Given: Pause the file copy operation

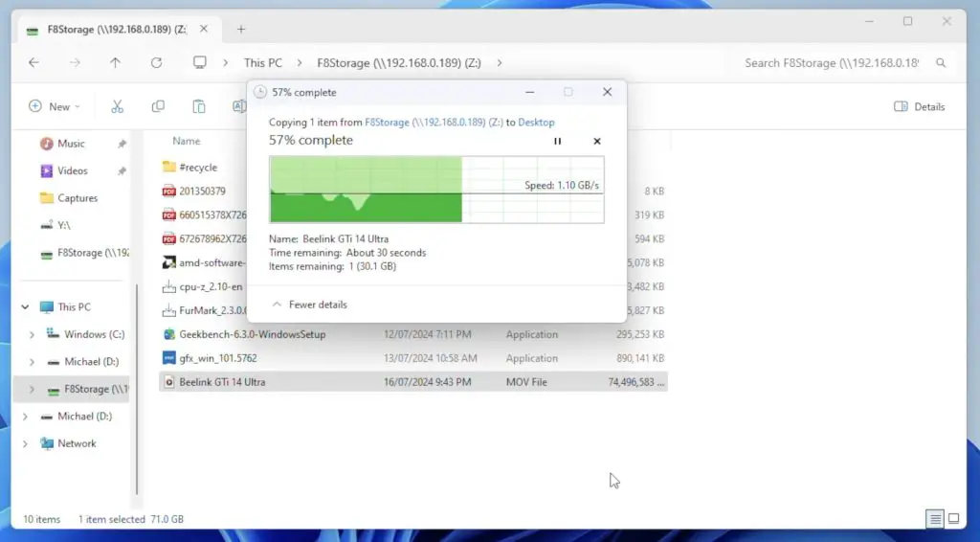Looking at the screenshot, I should pos(557,141).
